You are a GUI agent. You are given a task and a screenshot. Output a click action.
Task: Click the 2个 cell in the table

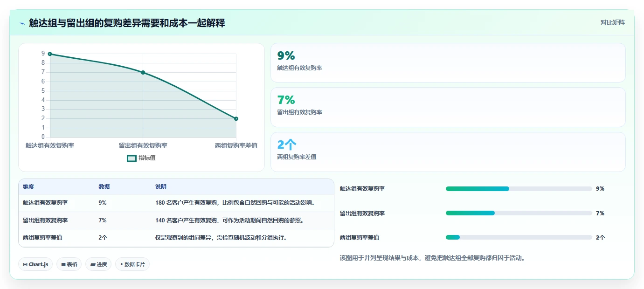103,238
